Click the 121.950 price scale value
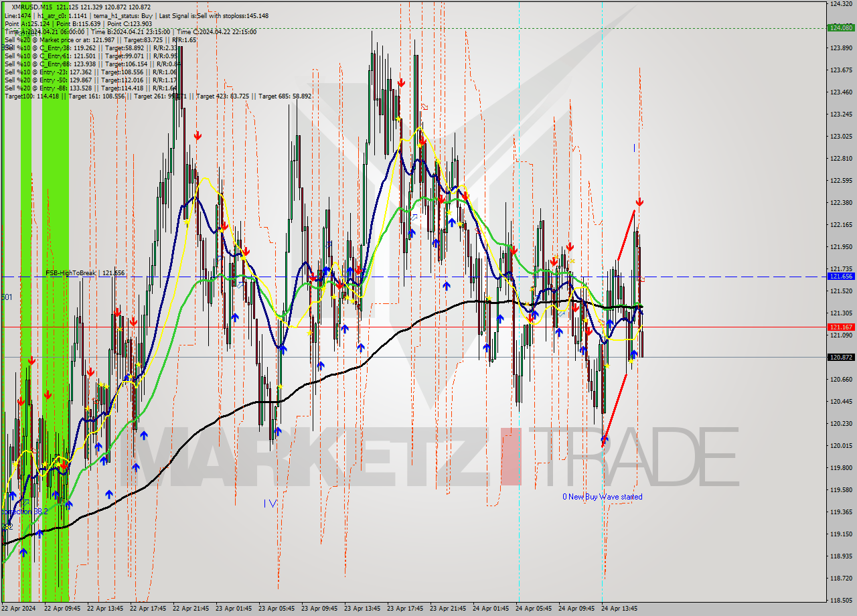The height and width of the screenshot is (616, 857). coord(841,247)
